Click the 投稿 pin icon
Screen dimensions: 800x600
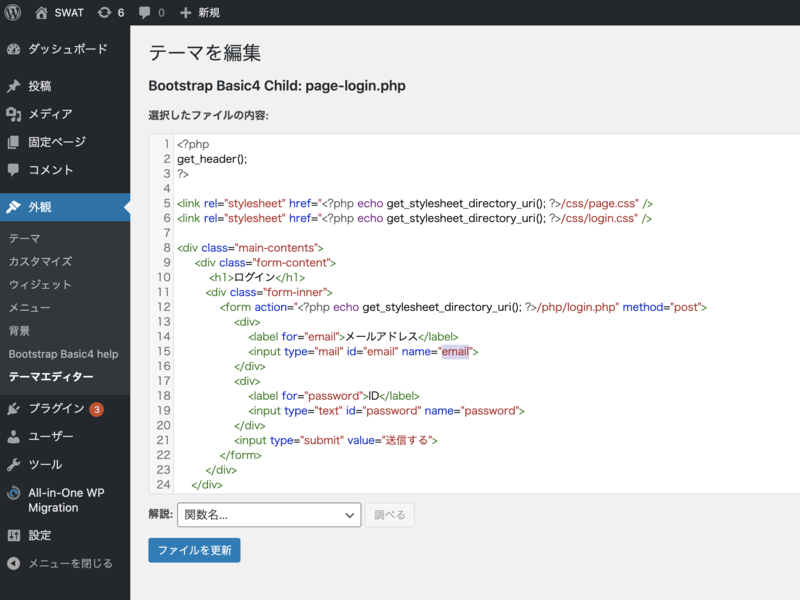tap(13, 86)
